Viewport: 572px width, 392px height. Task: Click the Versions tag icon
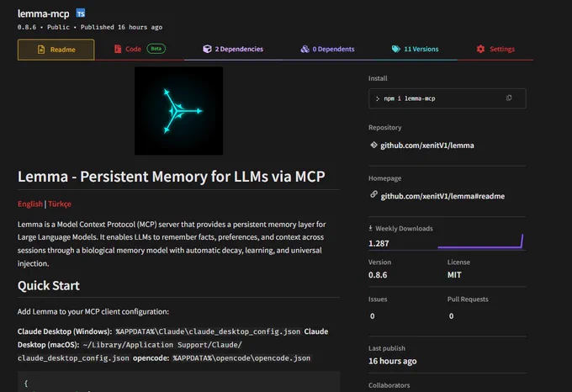tap(396, 49)
